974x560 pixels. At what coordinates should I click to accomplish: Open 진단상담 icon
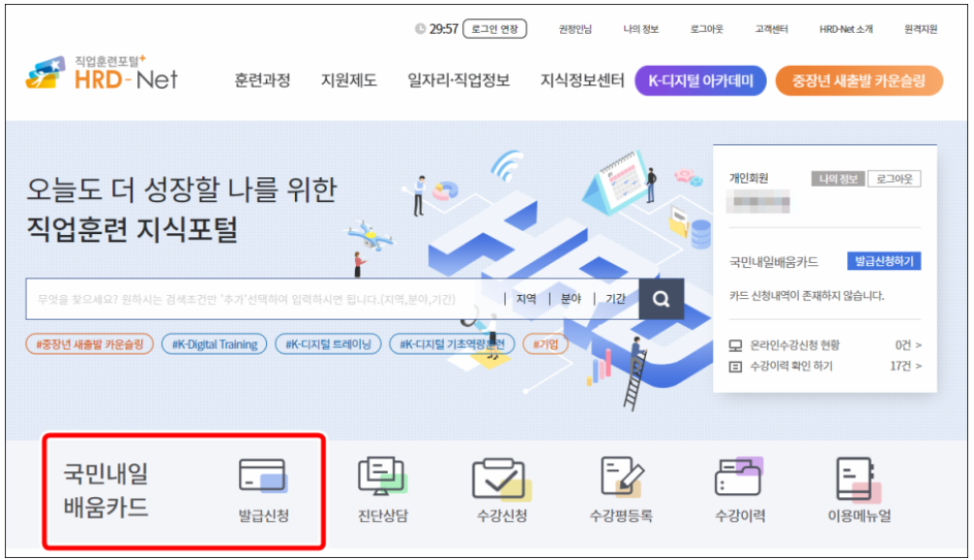click(382, 477)
